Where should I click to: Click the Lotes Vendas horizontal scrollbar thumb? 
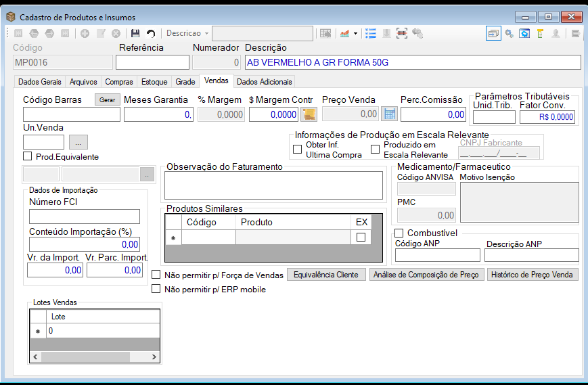(85, 357)
